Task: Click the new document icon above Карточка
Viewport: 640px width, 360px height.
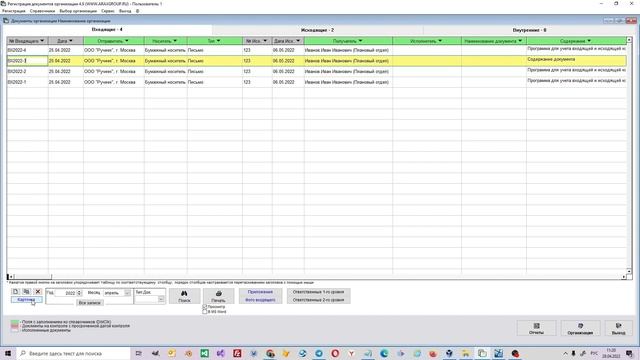Action: pyautogui.click(x=16, y=291)
